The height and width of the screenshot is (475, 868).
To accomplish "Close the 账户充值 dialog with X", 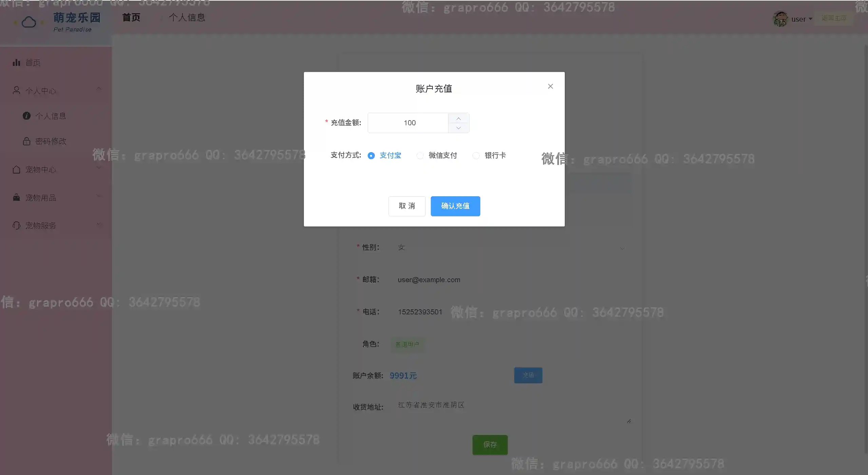I will click(x=550, y=86).
